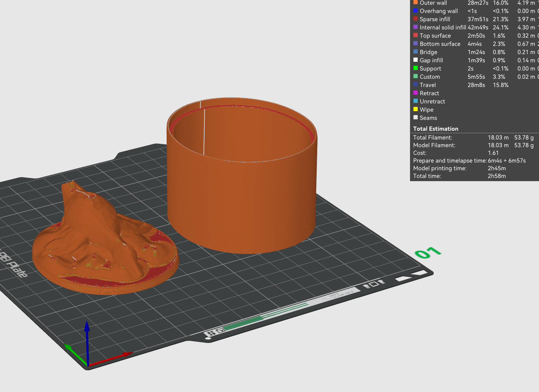Click the '24.1%' percentage value
The width and height of the screenshot is (539, 392).
coord(501,28)
